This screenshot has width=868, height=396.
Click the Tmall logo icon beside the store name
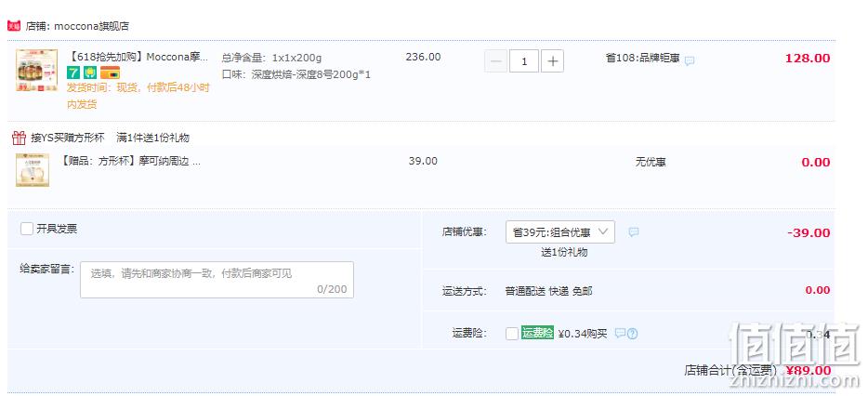pos(14,26)
